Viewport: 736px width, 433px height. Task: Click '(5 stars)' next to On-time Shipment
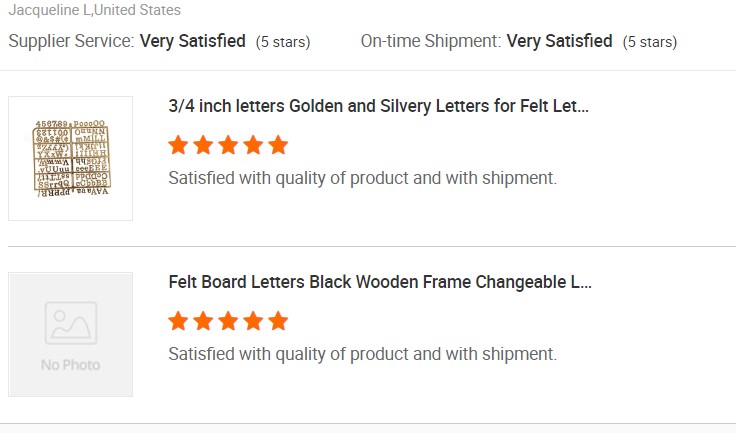[x=650, y=42]
